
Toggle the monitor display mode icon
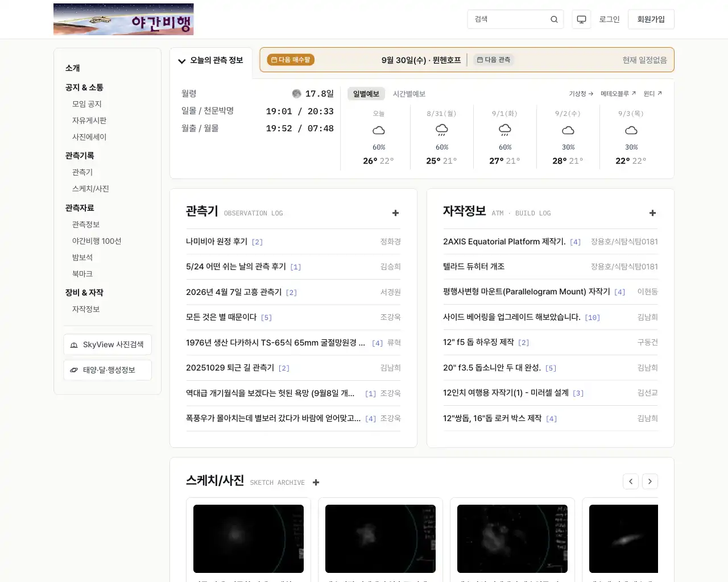(581, 19)
